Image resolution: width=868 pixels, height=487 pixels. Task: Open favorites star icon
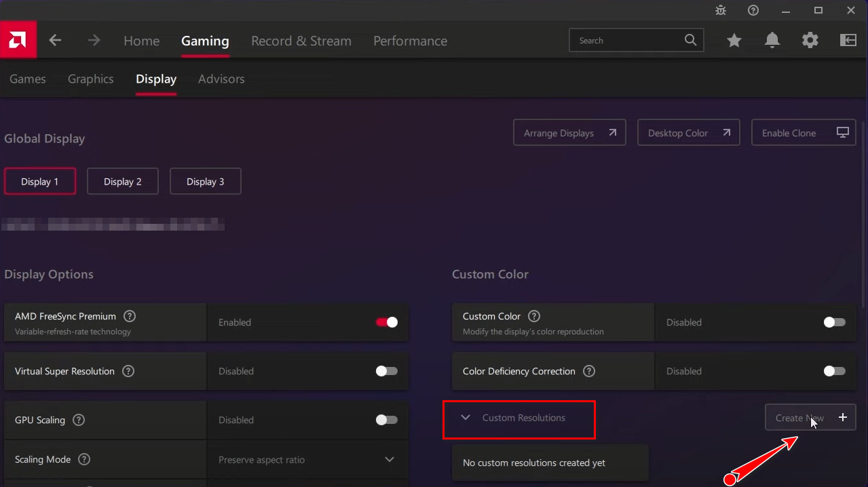734,41
